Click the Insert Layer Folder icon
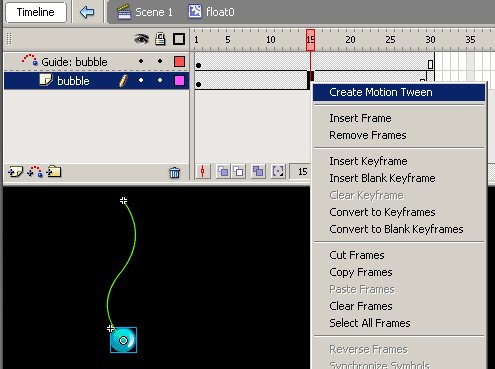 54,172
